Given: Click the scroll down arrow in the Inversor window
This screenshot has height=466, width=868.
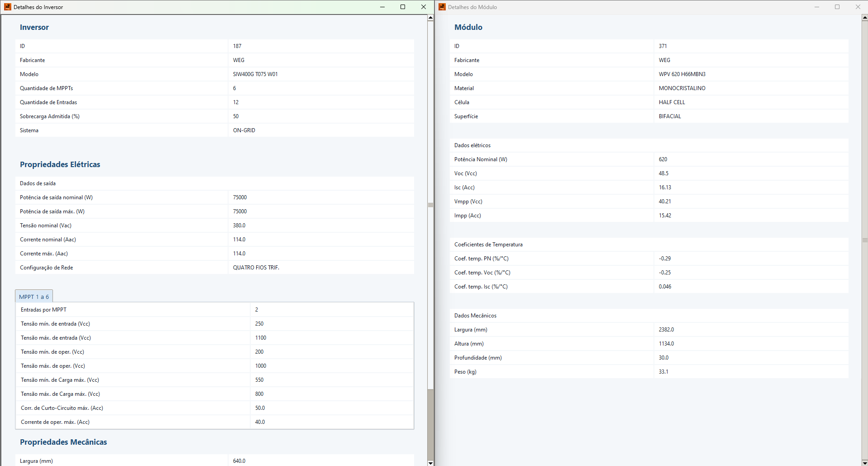Looking at the screenshot, I should pyautogui.click(x=430, y=463).
